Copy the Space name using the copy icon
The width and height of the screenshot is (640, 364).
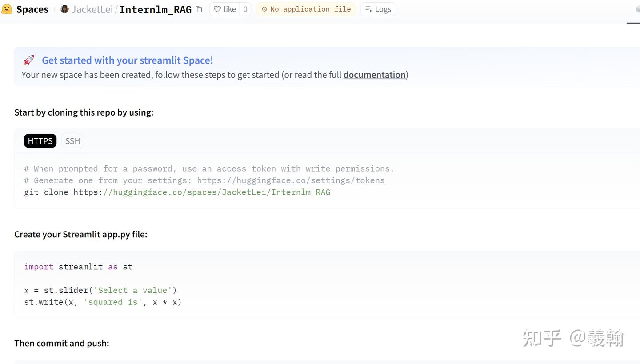[199, 8]
